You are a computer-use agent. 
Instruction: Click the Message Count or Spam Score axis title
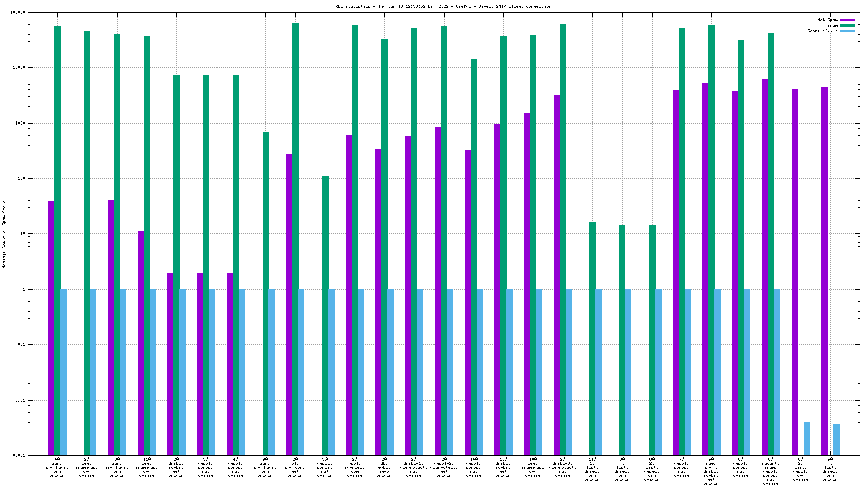point(4,234)
